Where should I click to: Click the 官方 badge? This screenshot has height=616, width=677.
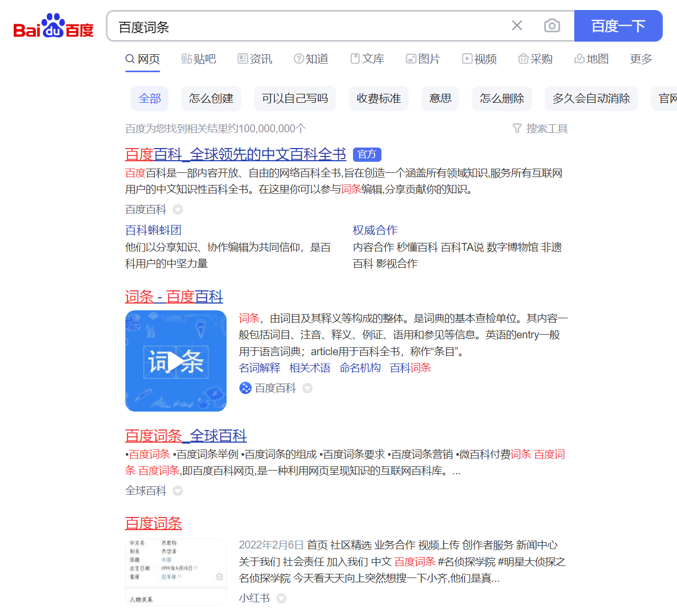click(367, 154)
